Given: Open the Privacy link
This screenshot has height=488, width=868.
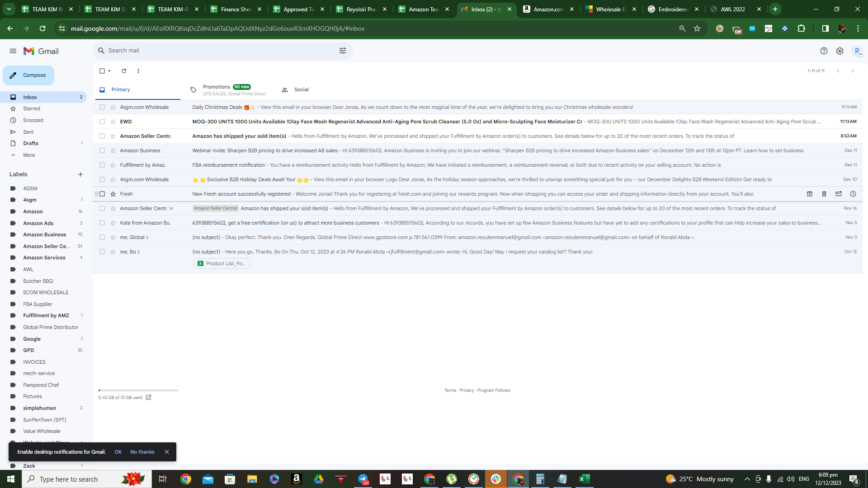Looking at the screenshot, I should click(x=467, y=390).
